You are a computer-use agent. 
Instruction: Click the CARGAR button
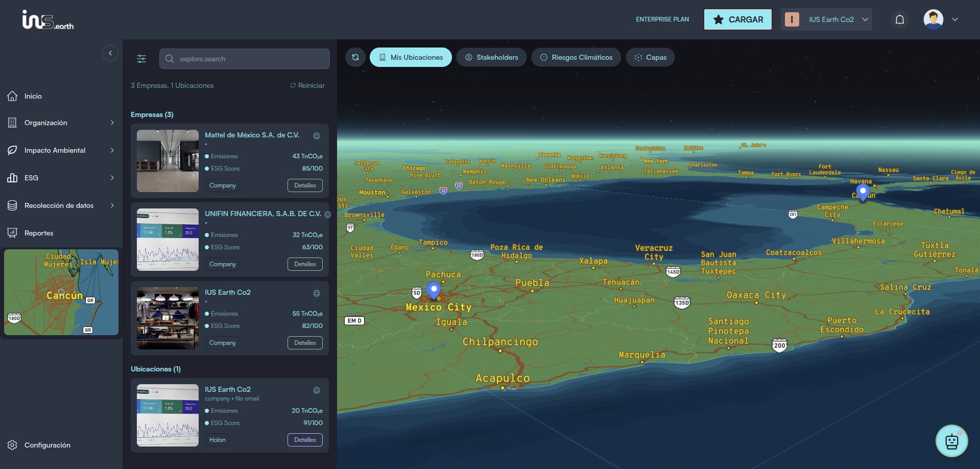click(x=738, y=19)
